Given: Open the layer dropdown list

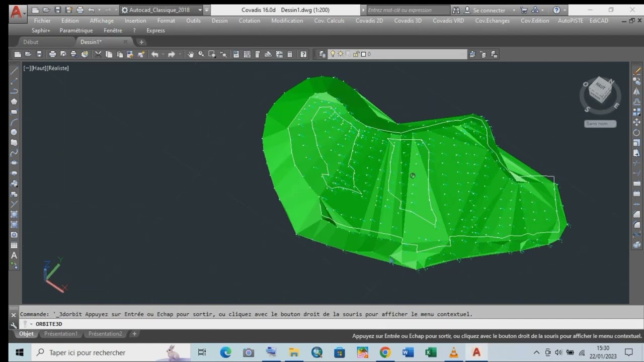Looking at the screenshot, I should coord(398,54).
